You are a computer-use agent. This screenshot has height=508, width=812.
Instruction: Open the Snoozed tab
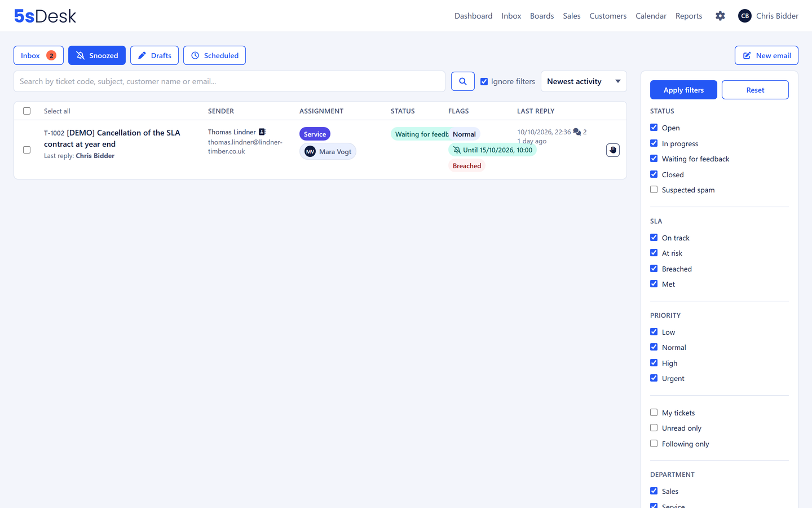pyautogui.click(x=97, y=55)
